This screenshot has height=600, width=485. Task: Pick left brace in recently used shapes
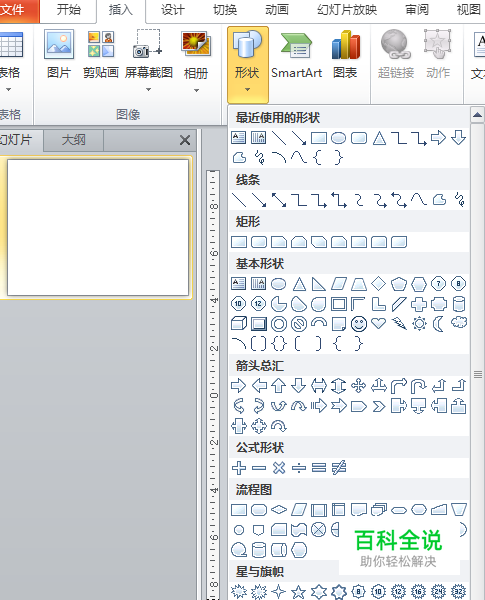pos(317,158)
